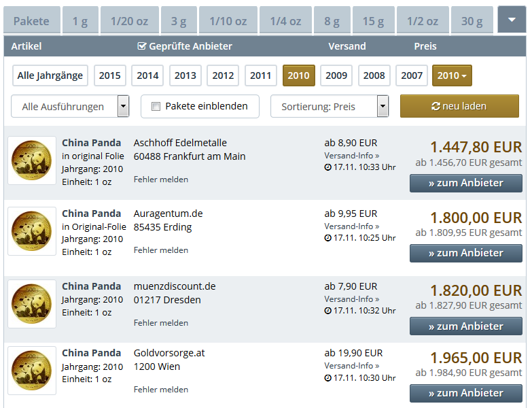Expand the gold 2010 year dropdown
This screenshot has width=532, height=408.
(x=452, y=75)
